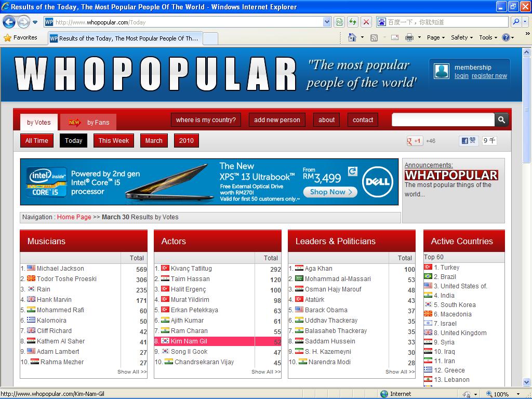Open the Tools dropdown menu
532x399 pixels.
488,37
